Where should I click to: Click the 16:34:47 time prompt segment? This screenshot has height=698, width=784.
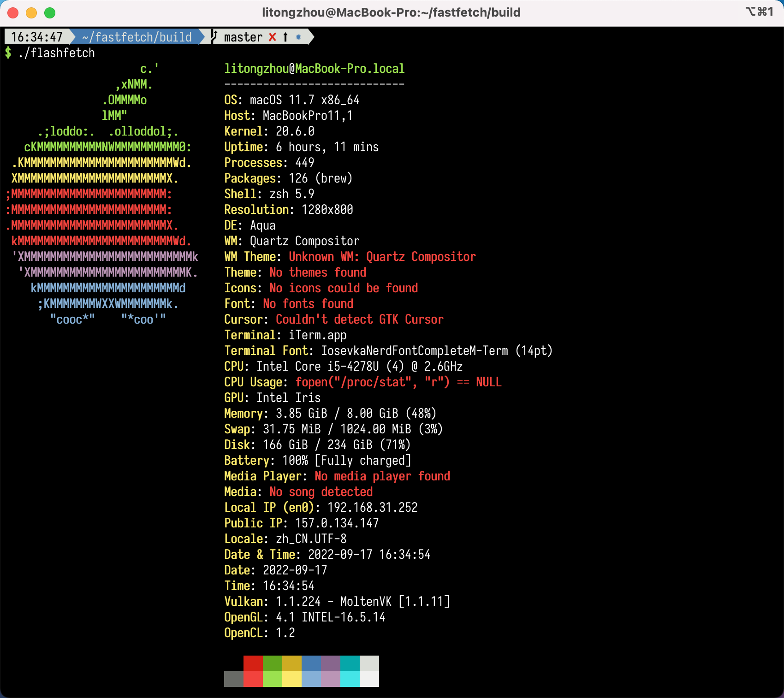pos(37,37)
